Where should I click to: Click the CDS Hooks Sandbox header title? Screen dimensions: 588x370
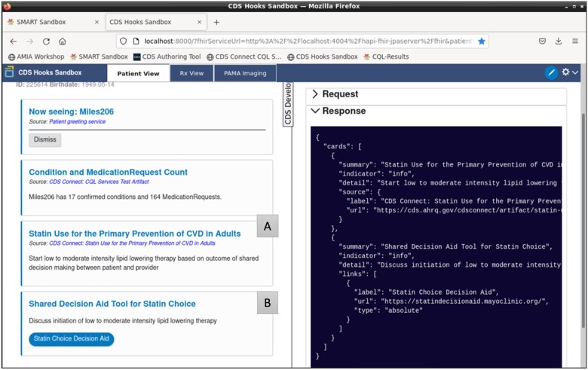(x=50, y=72)
